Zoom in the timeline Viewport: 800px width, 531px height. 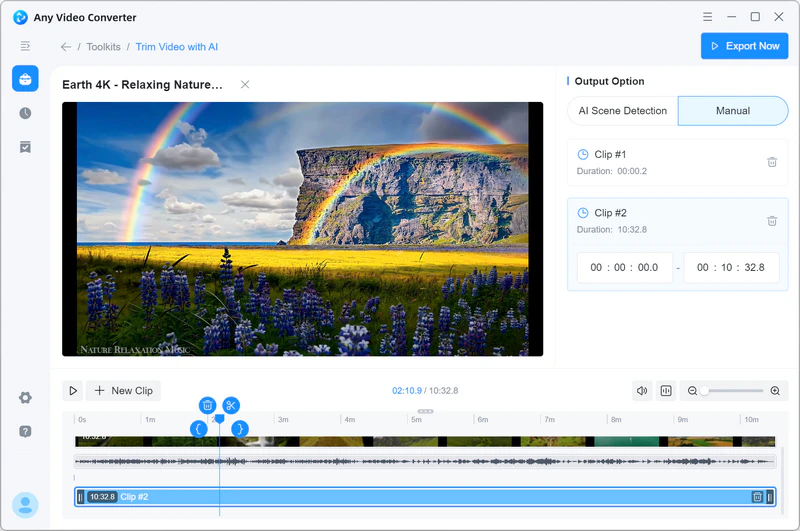(x=775, y=391)
